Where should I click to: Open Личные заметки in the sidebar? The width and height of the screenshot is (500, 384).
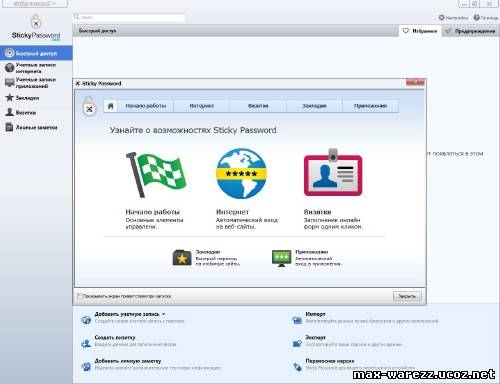[x=36, y=127]
